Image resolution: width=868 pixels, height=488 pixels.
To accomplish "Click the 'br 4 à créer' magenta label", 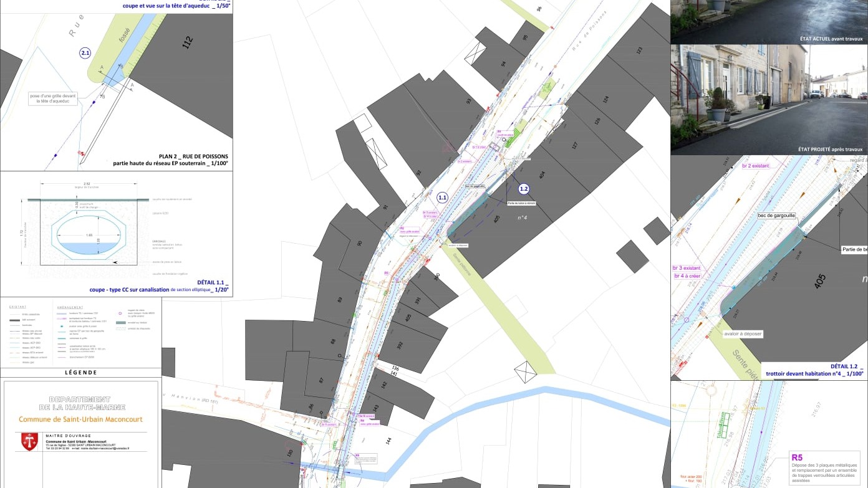I will [687, 275].
